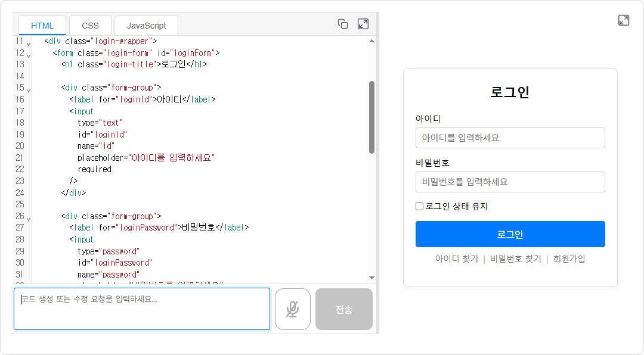Fold the loginForm block at line 12
644x355 pixels.
click(x=28, y=55)
